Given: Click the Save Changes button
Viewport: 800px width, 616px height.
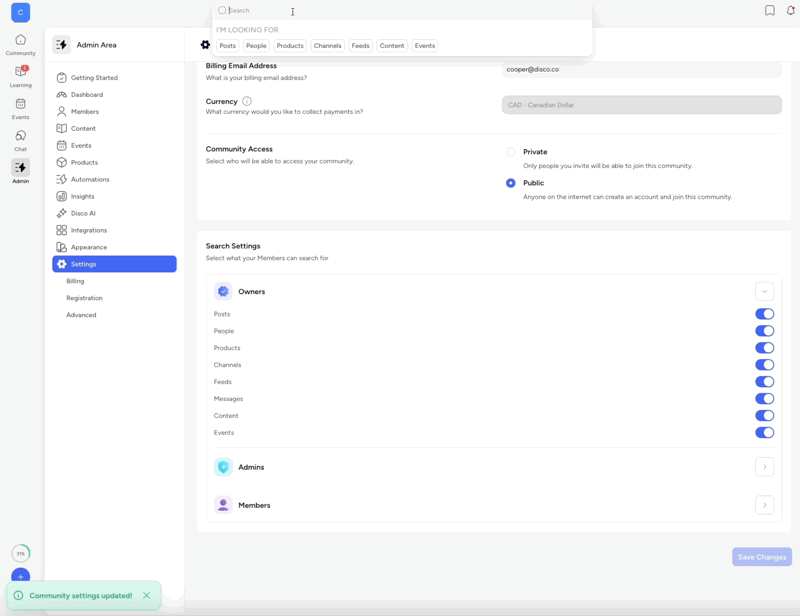Looking at the screenshot, I should (762, 557).
